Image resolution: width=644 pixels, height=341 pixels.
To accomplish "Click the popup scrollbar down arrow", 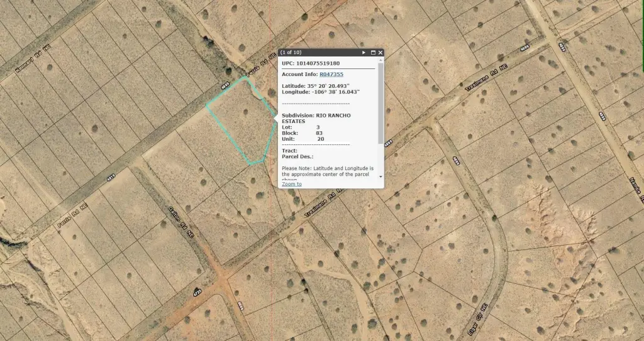I will pos(380,177).
